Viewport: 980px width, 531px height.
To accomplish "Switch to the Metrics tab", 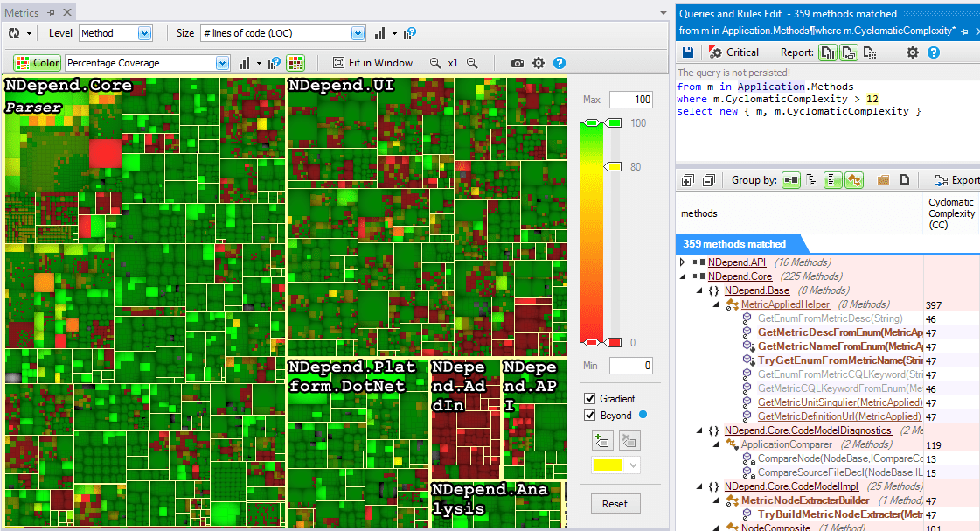I will pos(22,12).
